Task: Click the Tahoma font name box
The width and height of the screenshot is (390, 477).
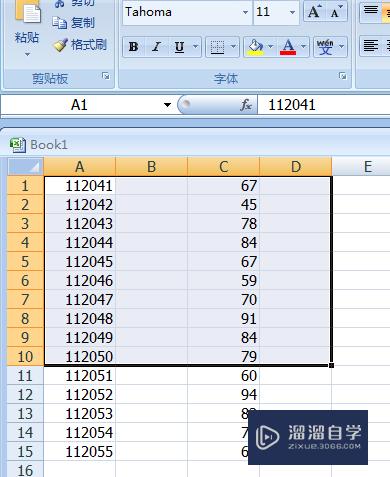Action: pos(182,12)
